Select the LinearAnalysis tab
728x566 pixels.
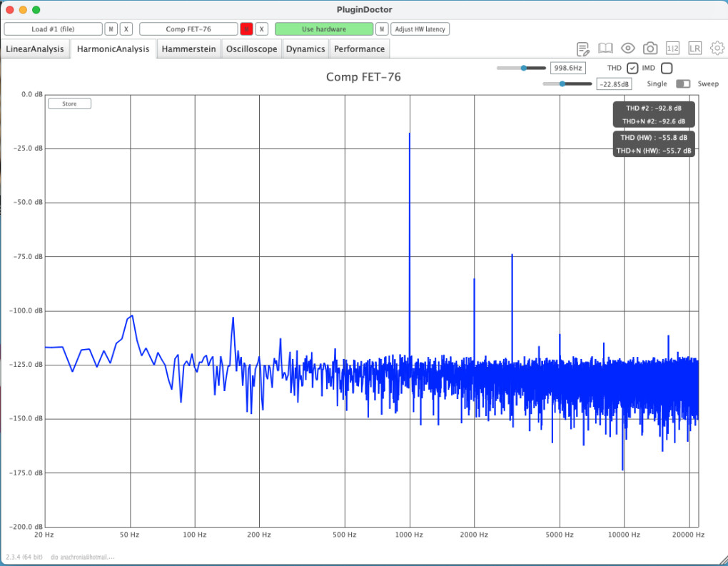pyautogui.click(x=35, y=49)
